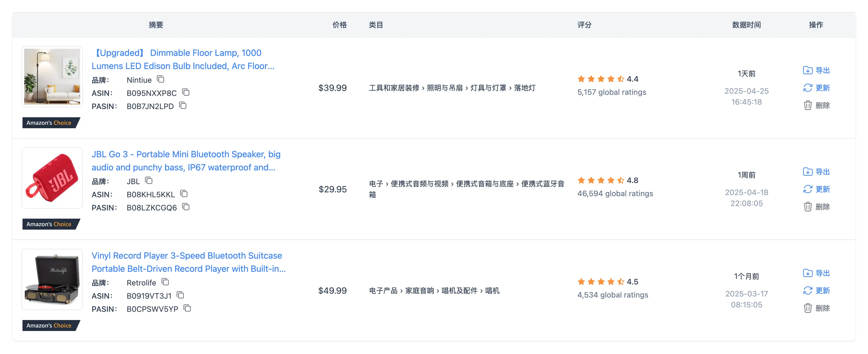868x354 pixels.
Task: Delete the JBL Go 3 row
Action: [816, 207]
